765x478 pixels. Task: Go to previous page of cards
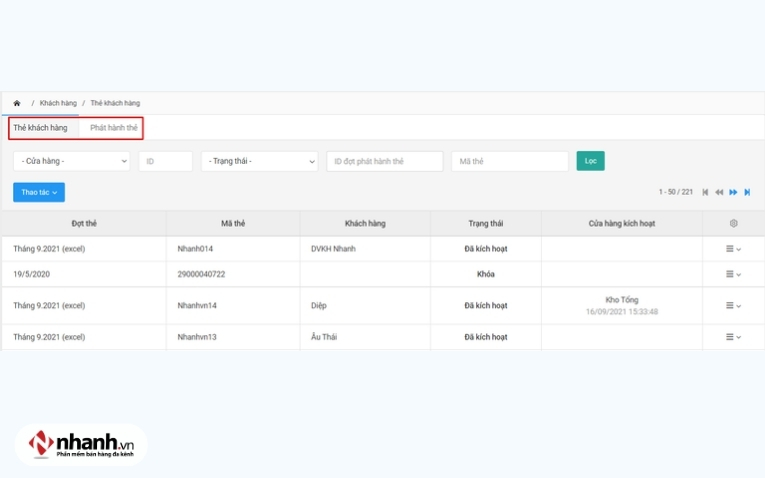point(719,192)
